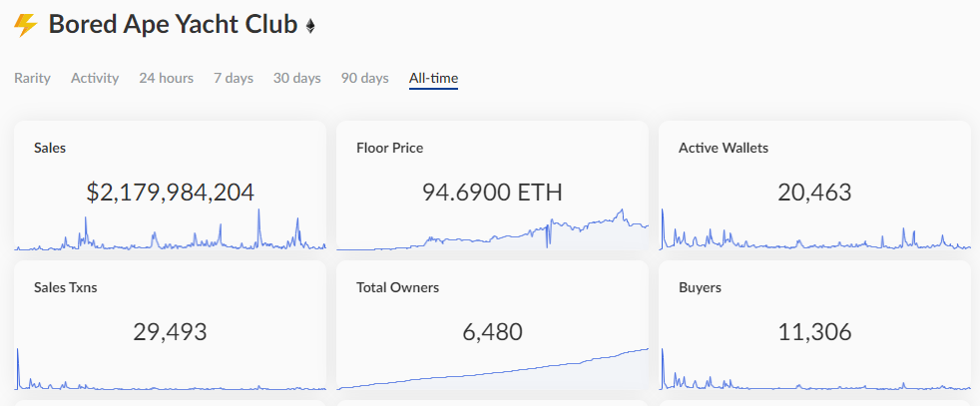Select the 24 hours time range
Image resolution: width=980 pixels, height=406 pixels.
[x=167, y=78]
